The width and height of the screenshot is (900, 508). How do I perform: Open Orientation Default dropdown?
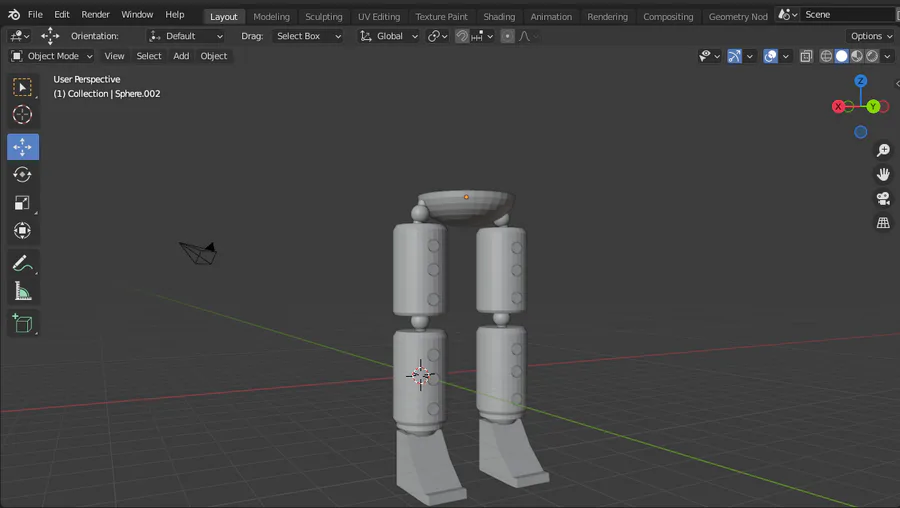tap(185, 36)
